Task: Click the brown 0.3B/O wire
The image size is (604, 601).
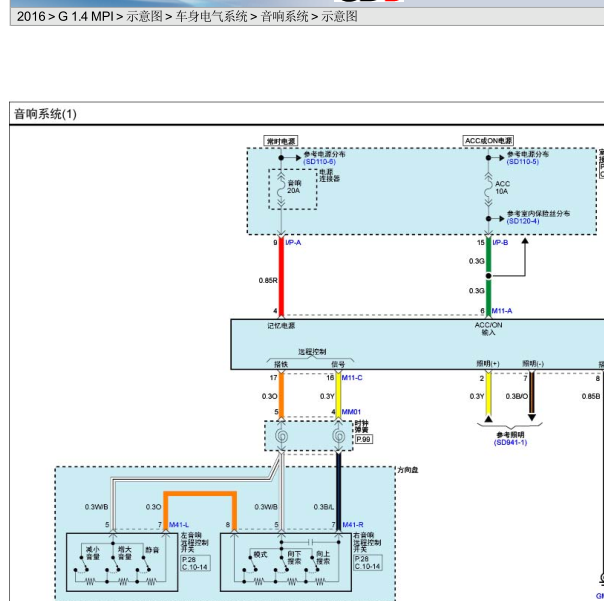Action: (532, 393)
